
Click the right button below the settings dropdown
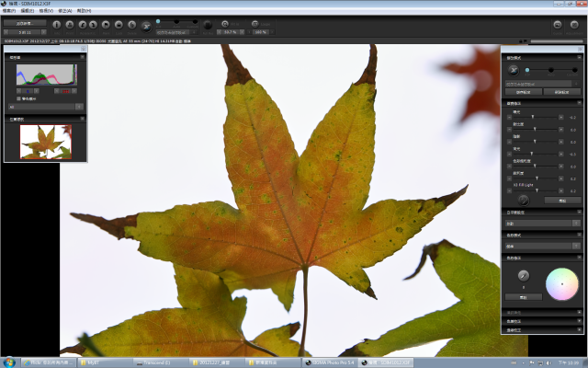pyautogui.click(x=562, y=92)
